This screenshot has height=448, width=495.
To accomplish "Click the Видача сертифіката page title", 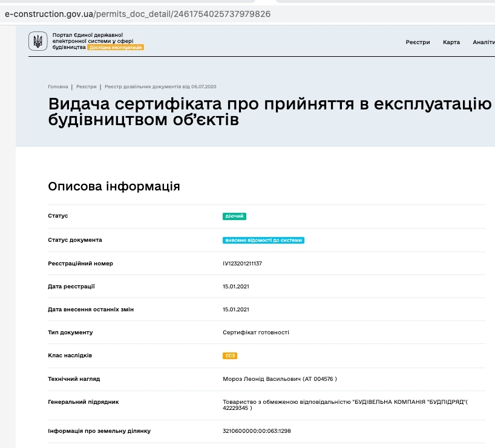I will tap(270, 112).
